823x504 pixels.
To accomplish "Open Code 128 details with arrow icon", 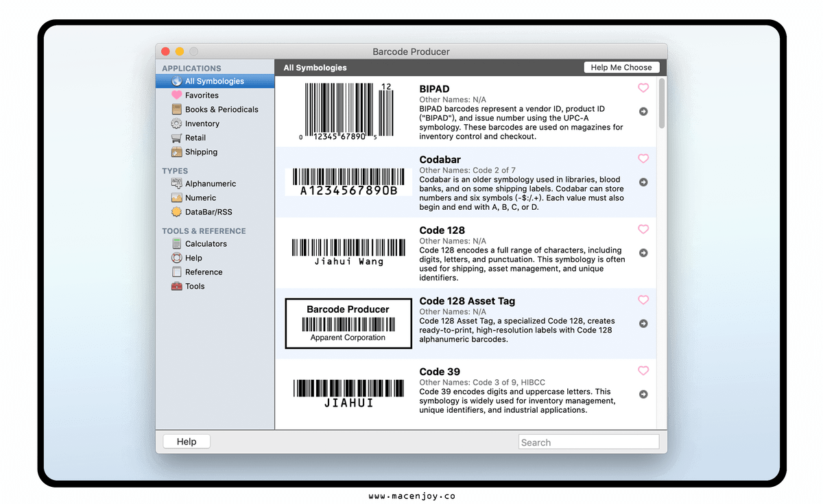I will pyautogui.click(x=643, y=252).
